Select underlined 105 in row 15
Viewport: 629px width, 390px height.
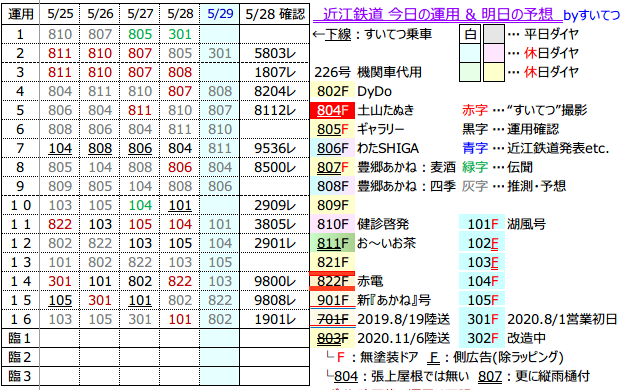click(60, 300)
